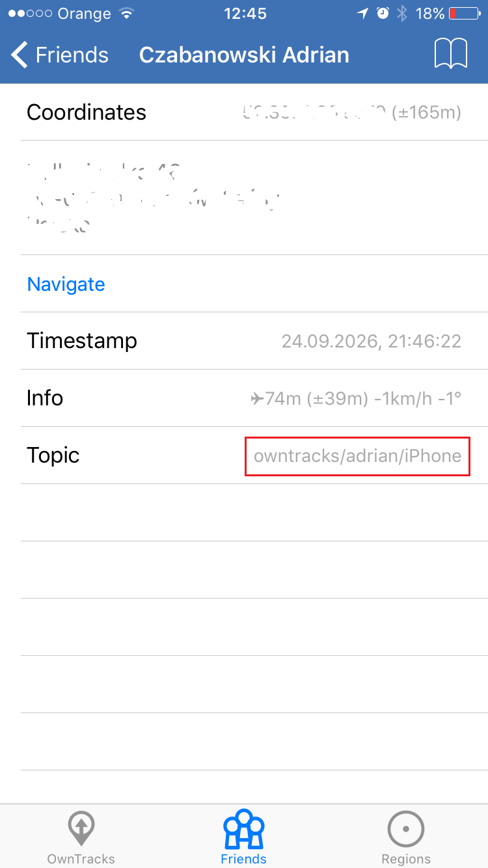Screen dimensions: 488x868
Task: Tap the Navigate link
Action: [66, 284]
